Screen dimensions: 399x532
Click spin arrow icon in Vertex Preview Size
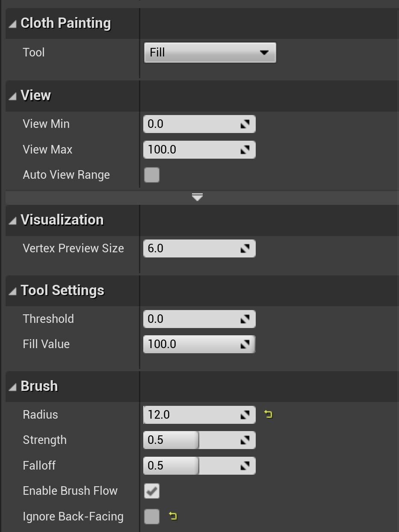point(245,248)
